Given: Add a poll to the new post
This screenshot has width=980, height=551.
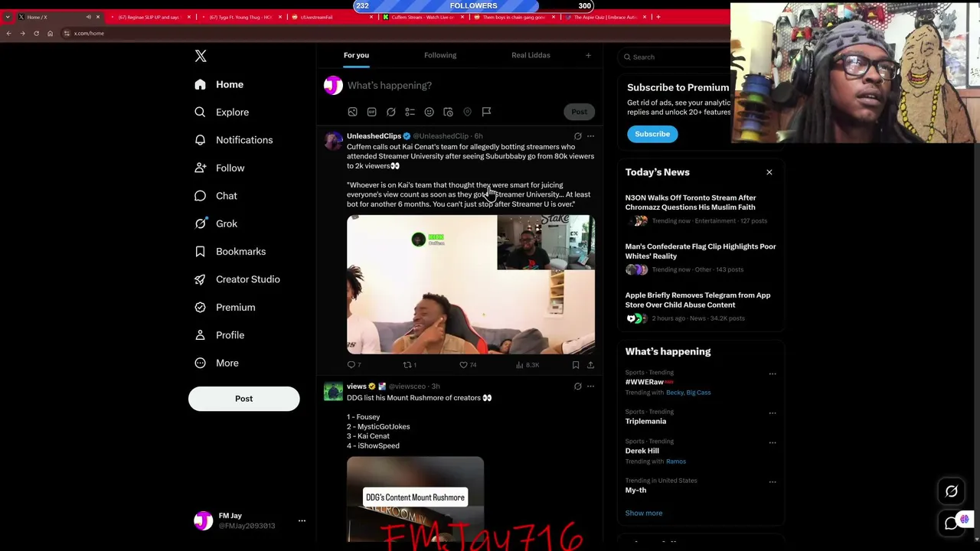Looking at the screenshot, I should tap(410, 112).
